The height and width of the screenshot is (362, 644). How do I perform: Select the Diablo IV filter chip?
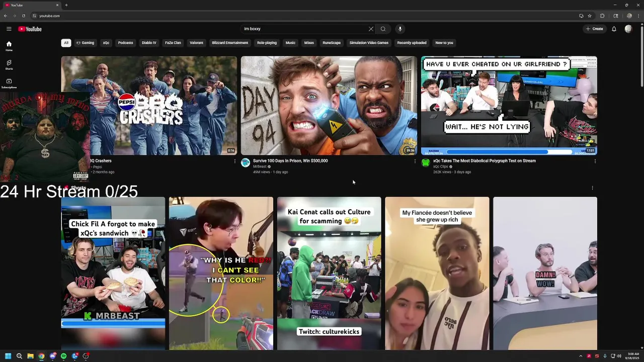coord(149,43)
